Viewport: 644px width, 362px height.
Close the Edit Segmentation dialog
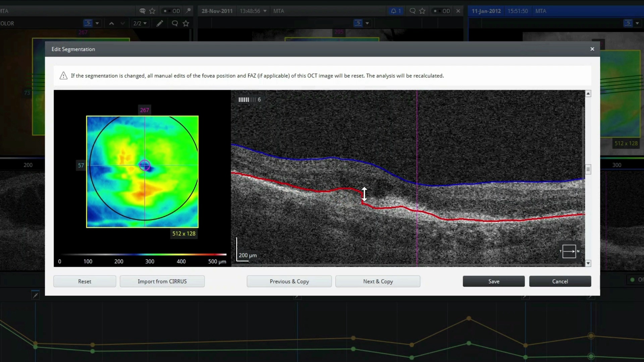(x=592, y=49)
